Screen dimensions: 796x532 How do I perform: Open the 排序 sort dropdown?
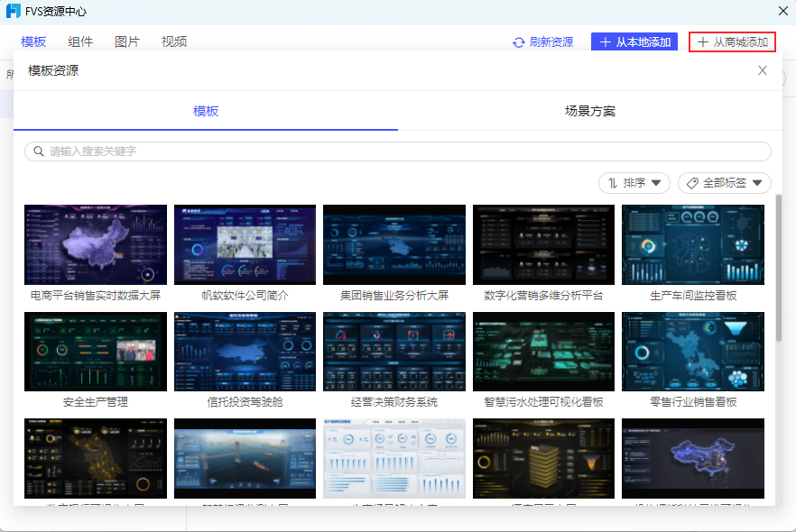click(x=634, y=183)
